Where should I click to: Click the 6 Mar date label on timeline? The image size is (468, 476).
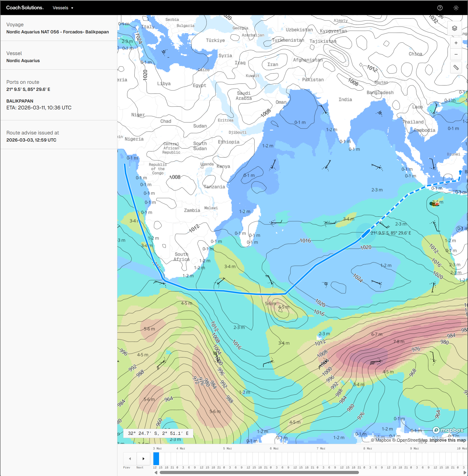[274, 448]
